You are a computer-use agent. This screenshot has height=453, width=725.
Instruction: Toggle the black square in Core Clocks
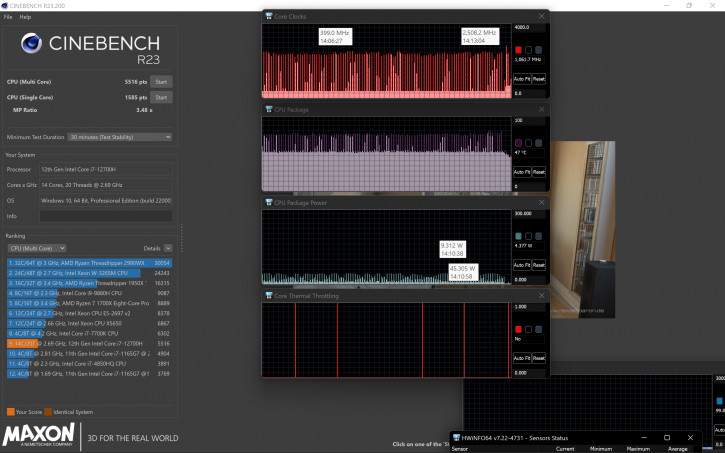tap(528, 50)
